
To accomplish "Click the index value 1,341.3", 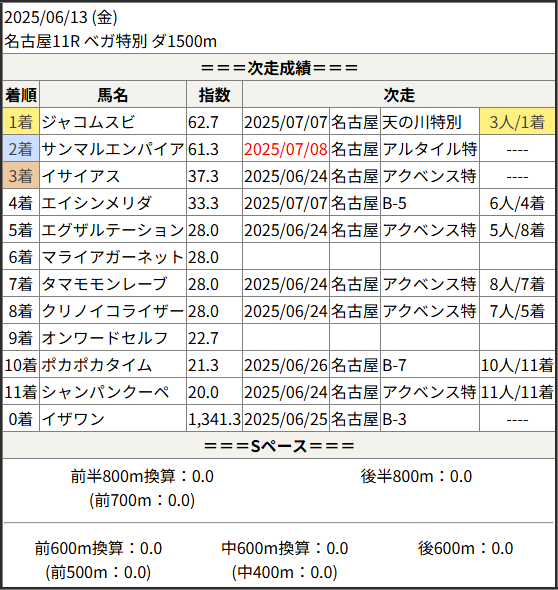I will pyautogui.click(x=214, y=419).
